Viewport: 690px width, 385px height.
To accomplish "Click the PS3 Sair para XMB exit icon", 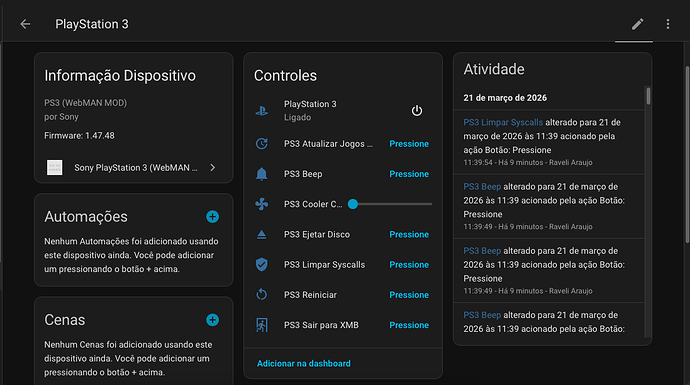I will tap(261, 325).
